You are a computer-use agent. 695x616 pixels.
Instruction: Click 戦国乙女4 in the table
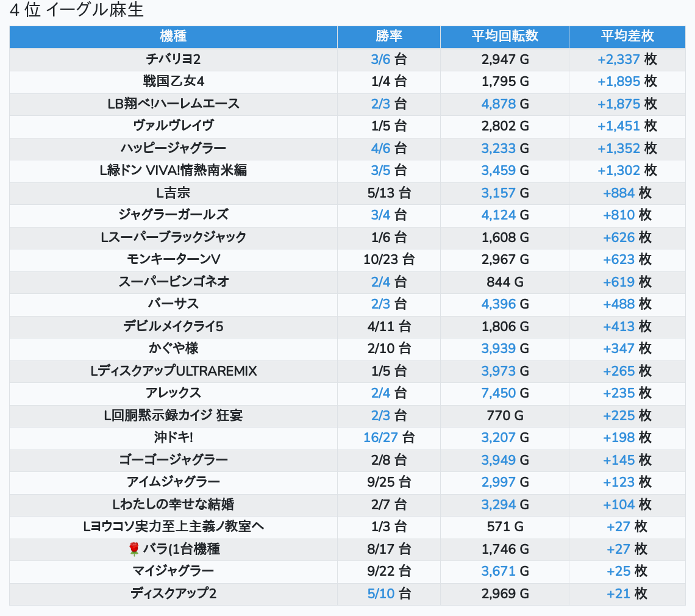click(x=173, y=82)
